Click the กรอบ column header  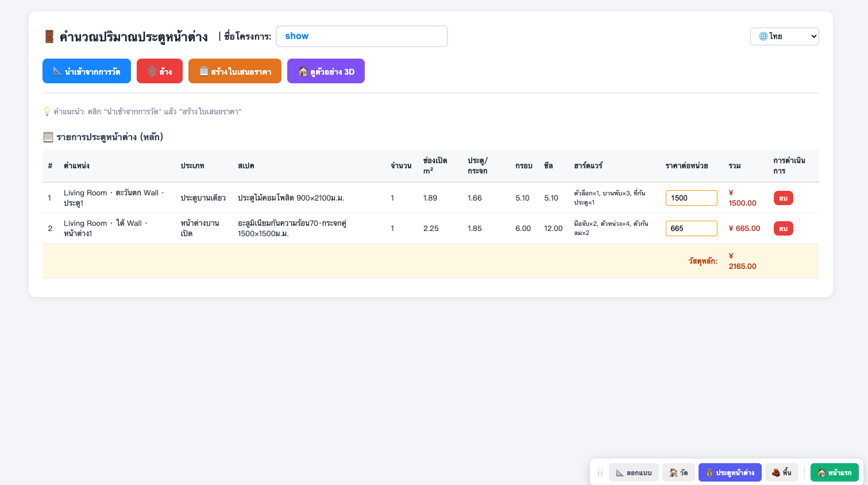pyautogui.click(x=524, y=165)
